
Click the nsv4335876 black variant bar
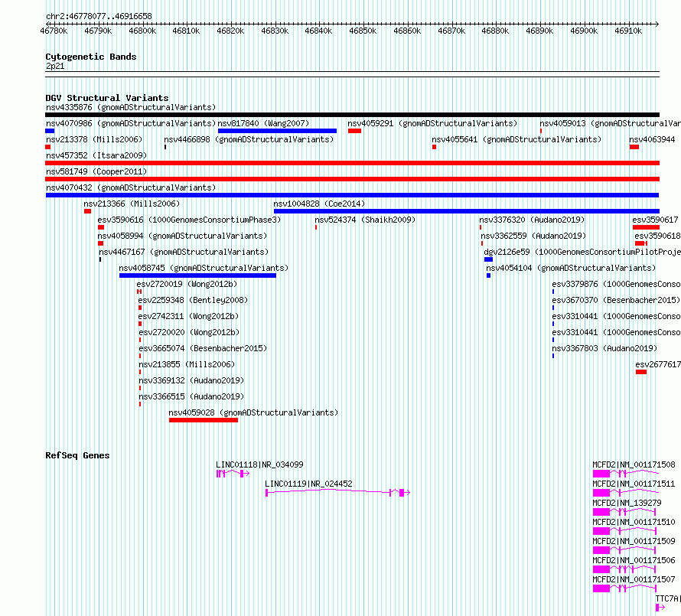tap(352, 115)
